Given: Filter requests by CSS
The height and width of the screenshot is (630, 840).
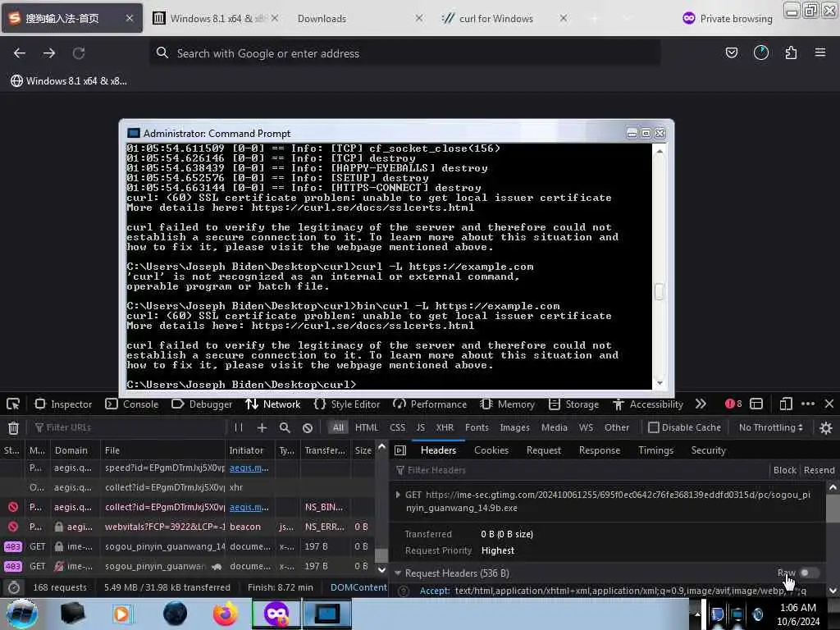Looking at the screenshot, I should tap(398, 427).
